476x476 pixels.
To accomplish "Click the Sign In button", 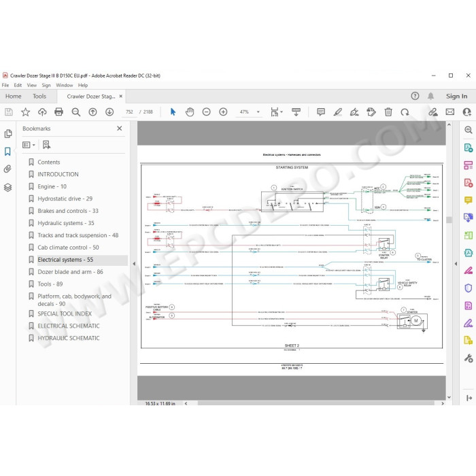I will click(456, 97).
